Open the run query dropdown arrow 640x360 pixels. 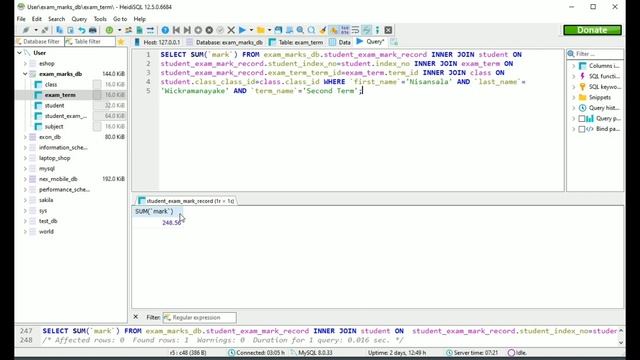coord(251,30)
